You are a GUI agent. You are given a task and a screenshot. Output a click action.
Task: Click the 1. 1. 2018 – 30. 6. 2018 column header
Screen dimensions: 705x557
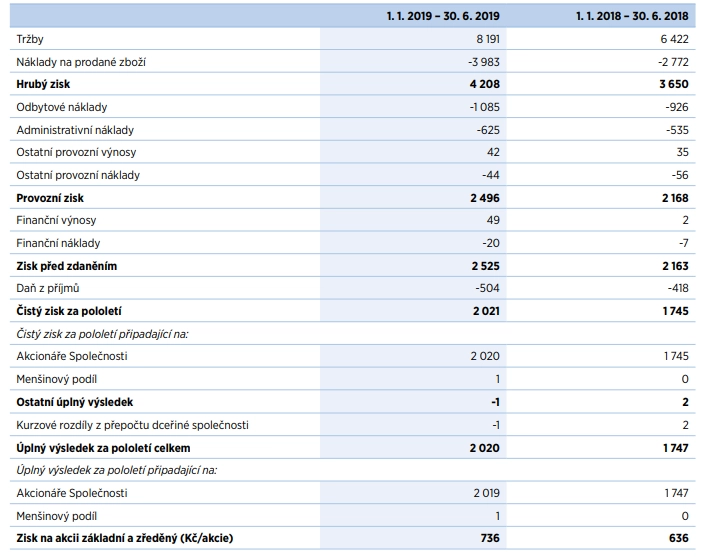[x=632, y=16]
